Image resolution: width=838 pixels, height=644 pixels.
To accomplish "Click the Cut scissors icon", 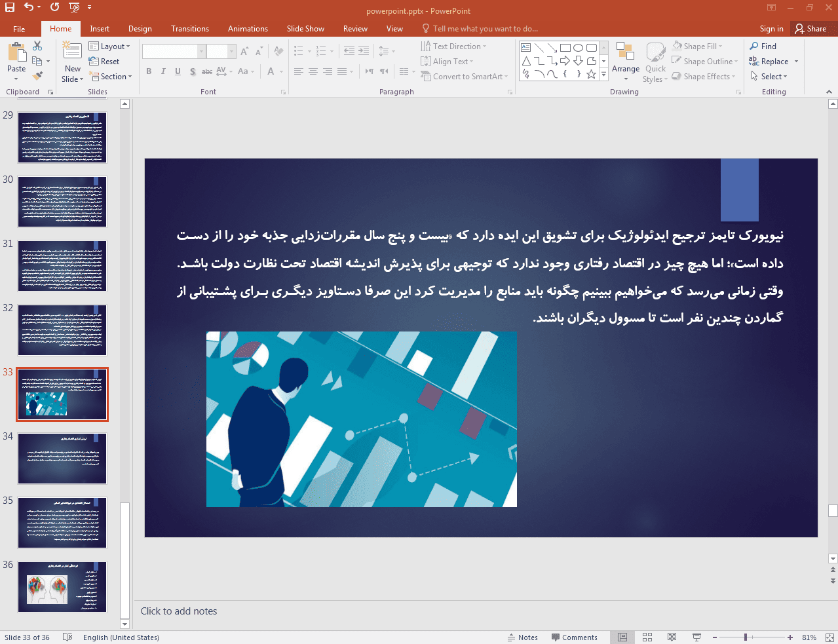I will tap(37, 46).
